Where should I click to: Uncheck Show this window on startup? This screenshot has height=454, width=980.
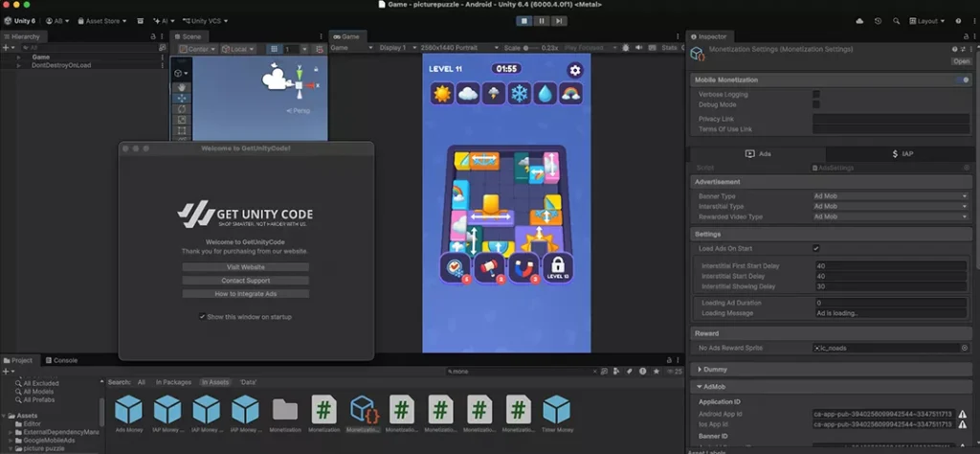pos(203,316)
